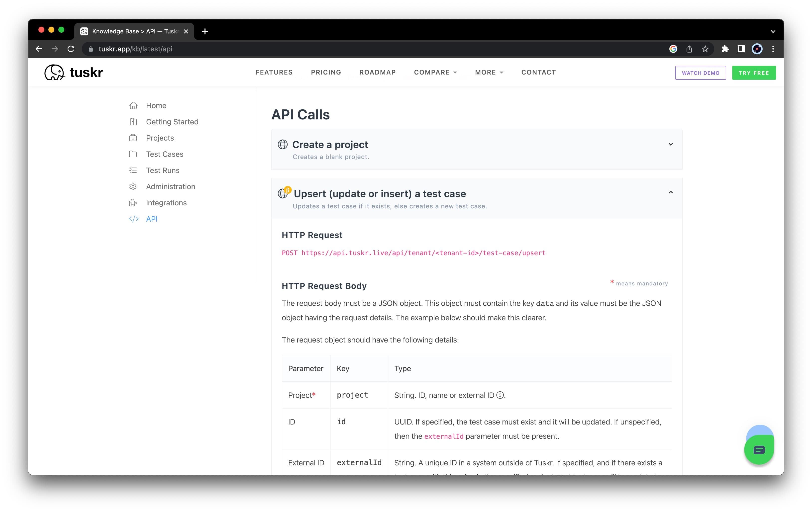Click the Test Runs sidebar icon
The width and height of the screenshot is (812, 512).
coord(133,170)
